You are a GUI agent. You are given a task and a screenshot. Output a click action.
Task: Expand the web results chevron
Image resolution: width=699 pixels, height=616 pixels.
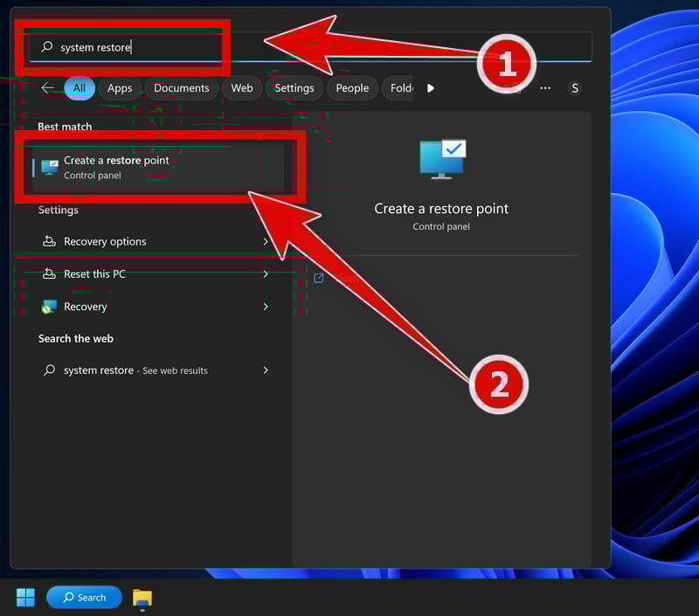[x=266, y=370]
